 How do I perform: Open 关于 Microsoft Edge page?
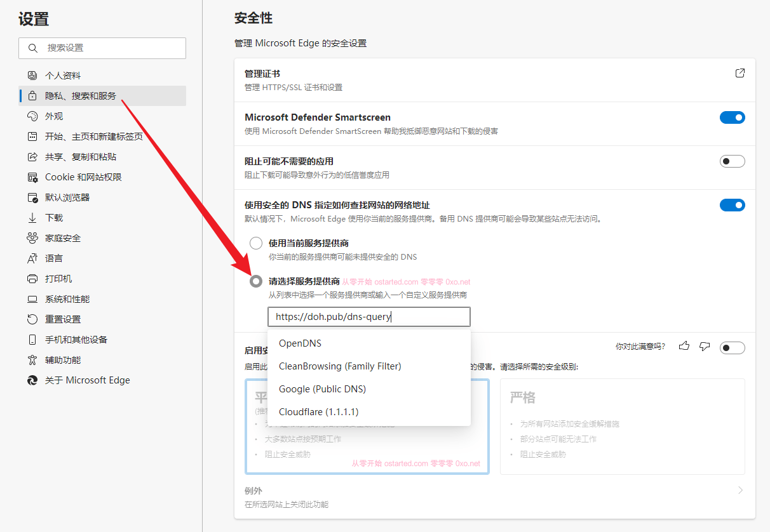tap(102, 380)
